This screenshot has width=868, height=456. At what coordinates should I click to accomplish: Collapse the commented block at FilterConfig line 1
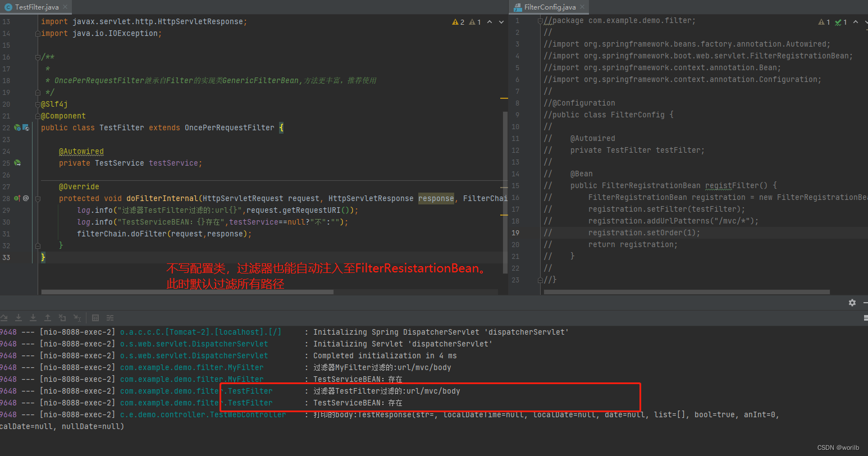[540, 21]
